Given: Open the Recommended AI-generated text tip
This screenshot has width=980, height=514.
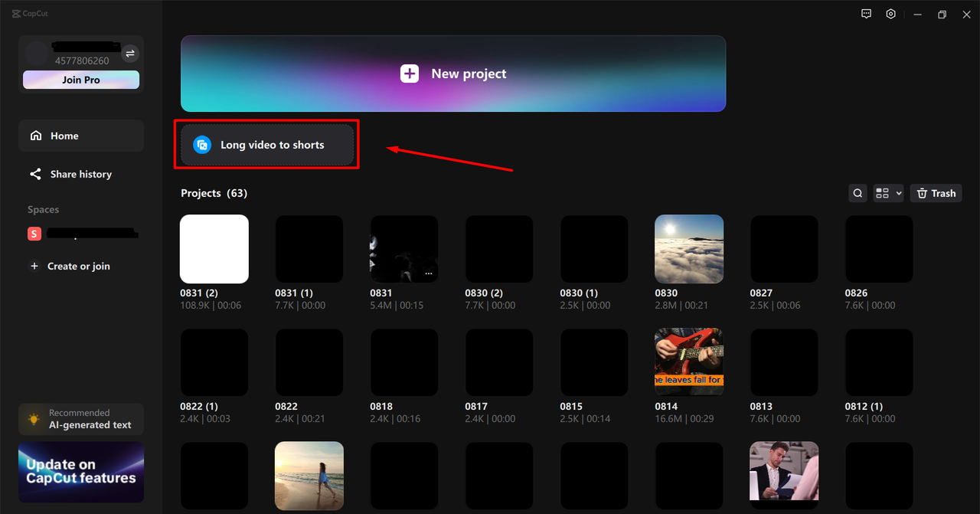Looking at the screenshot, I should [81, 419].
